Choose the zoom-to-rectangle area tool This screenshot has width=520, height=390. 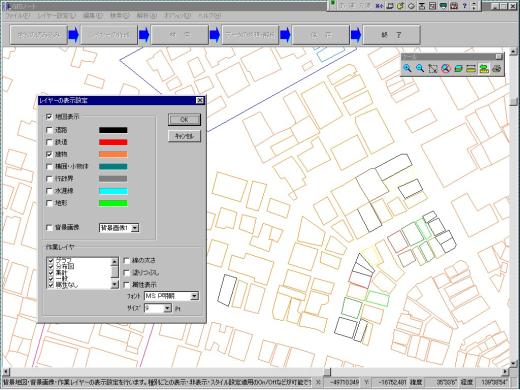(433, 69)
